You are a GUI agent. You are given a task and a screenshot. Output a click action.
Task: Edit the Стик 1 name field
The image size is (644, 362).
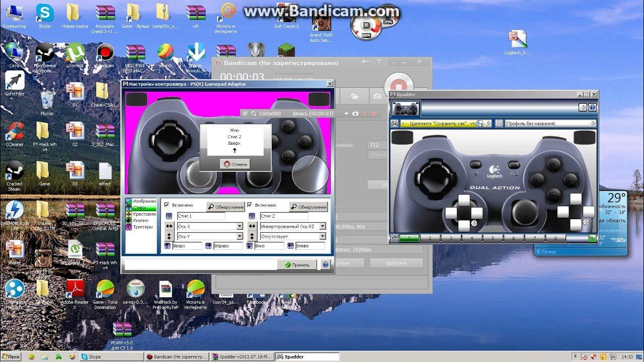pyautogui.click(x=201, y=216)
